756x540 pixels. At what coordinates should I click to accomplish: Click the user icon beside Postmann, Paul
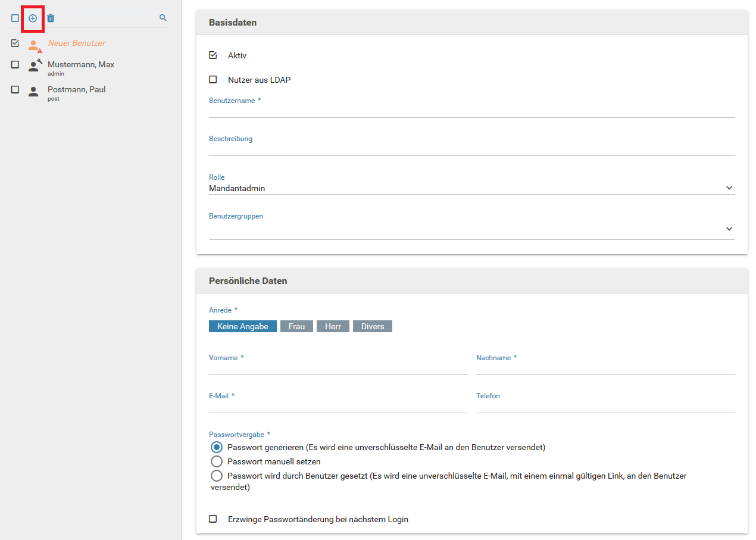[33, 91]
